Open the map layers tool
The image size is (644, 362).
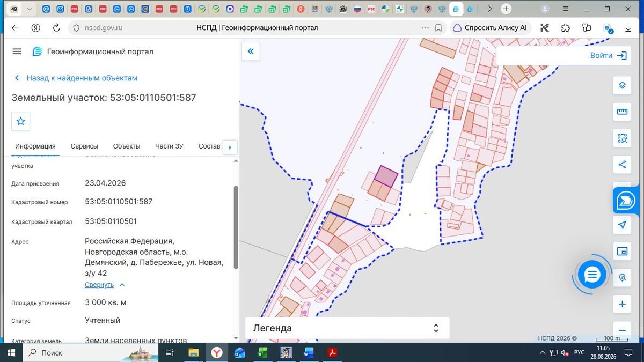click(623, 85)
